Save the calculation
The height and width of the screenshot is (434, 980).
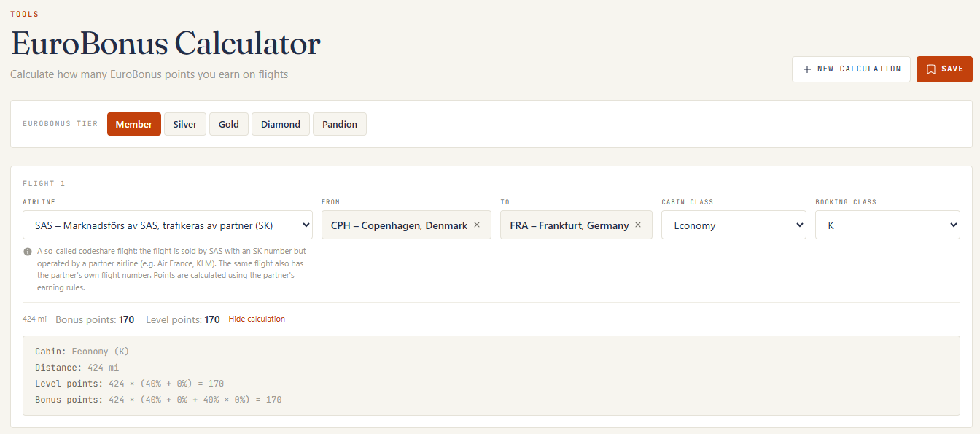coord(944,69)
